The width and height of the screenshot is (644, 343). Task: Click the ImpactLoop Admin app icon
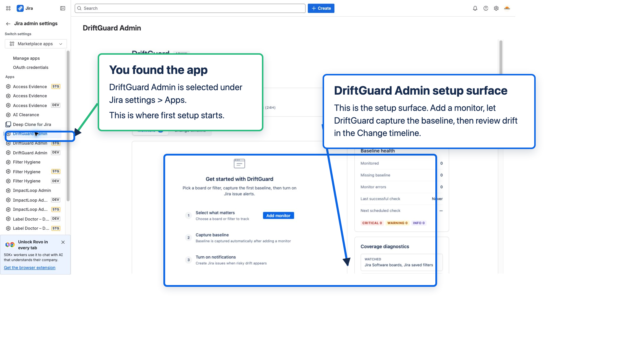point(8,190)
